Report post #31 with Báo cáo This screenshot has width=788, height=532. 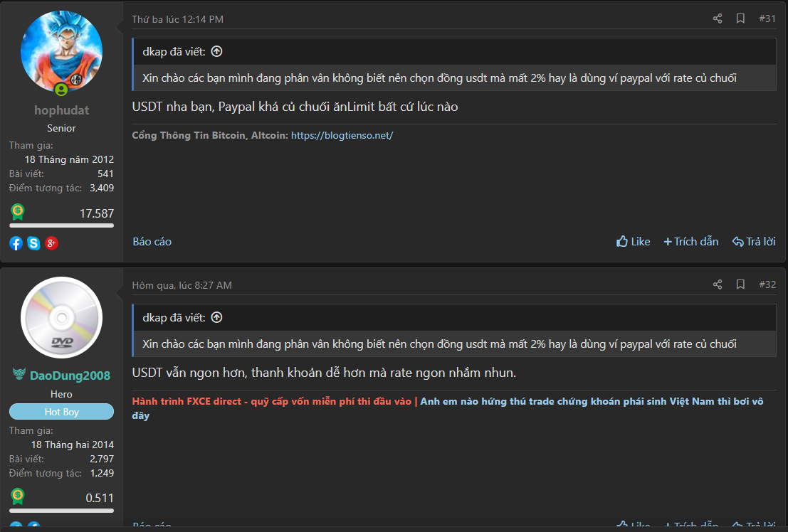pyautogui.click(x=152, y=242)
